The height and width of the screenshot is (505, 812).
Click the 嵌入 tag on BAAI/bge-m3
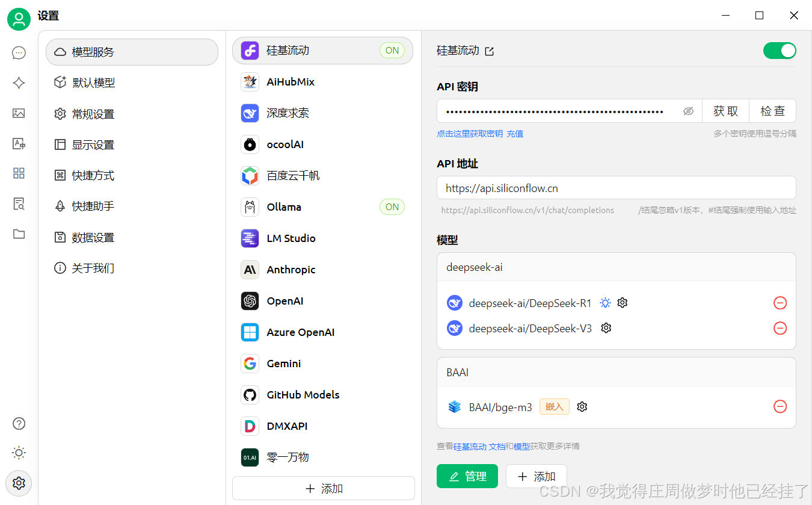pyautogui.click(x=554, y=407)
